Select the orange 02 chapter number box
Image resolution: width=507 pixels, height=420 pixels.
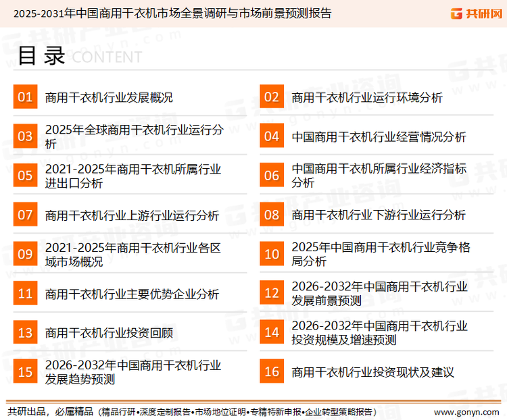point(271,97)
